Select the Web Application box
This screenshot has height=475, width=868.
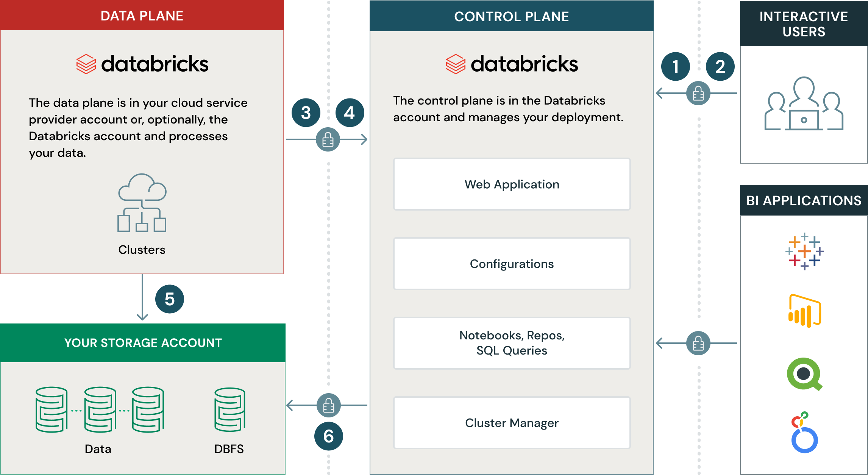[x=512, y=184]
